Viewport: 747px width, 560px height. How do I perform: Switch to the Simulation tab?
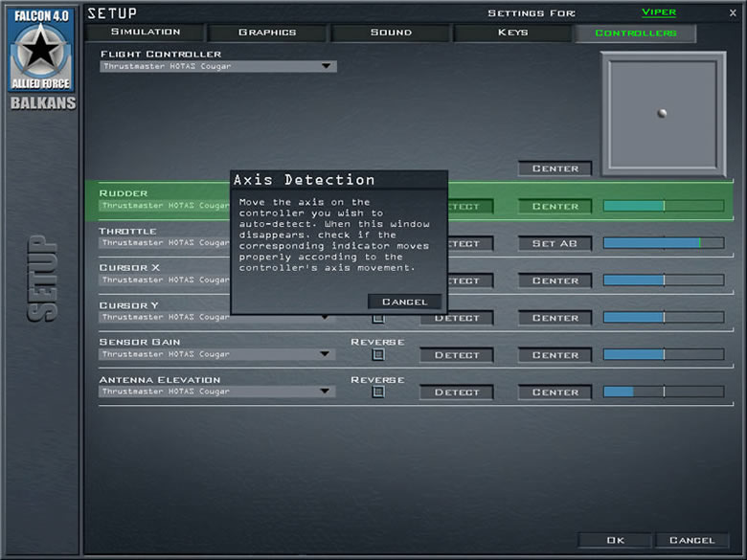click(146, 33)
